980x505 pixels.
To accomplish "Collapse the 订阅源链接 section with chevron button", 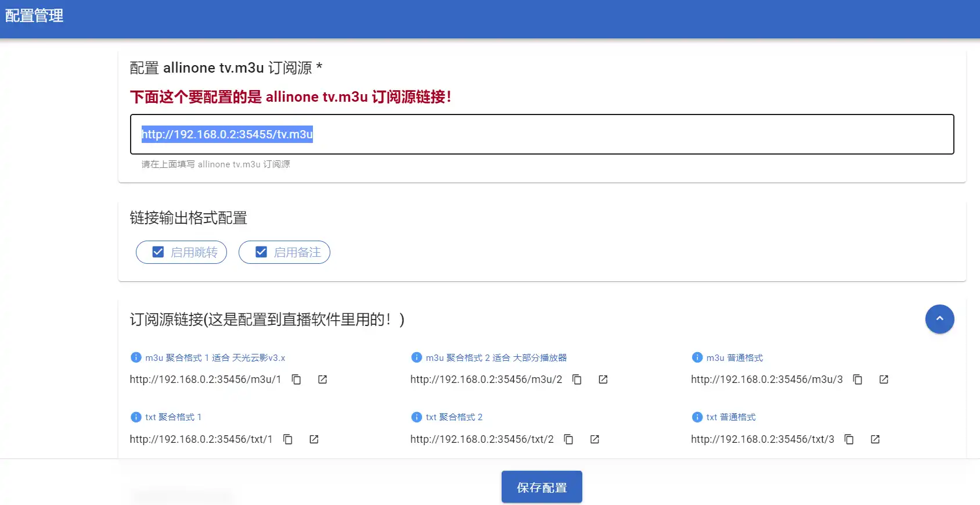I will (x=939, y=319).
